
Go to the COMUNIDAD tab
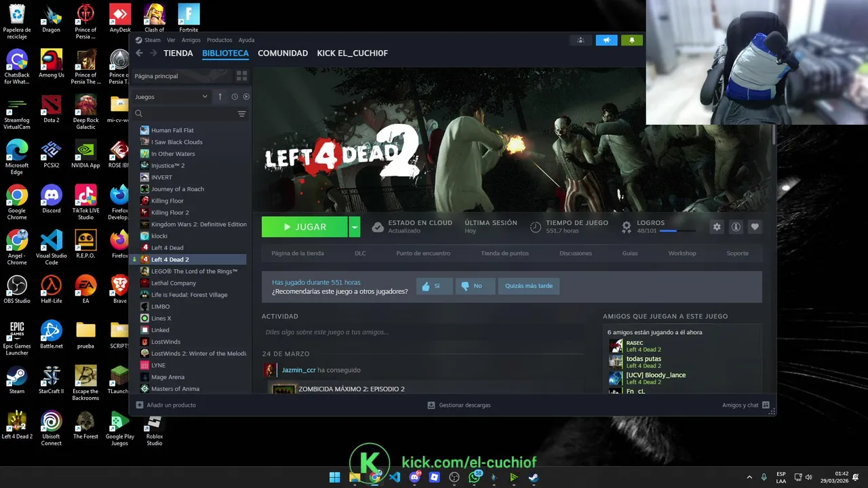click(283, 53)
